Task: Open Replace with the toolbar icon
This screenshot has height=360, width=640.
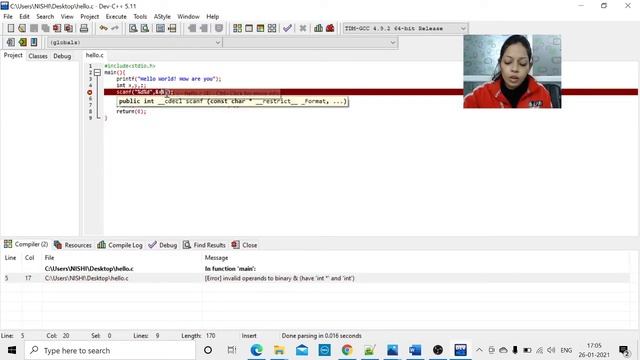Action: click(x=145, y=28)
